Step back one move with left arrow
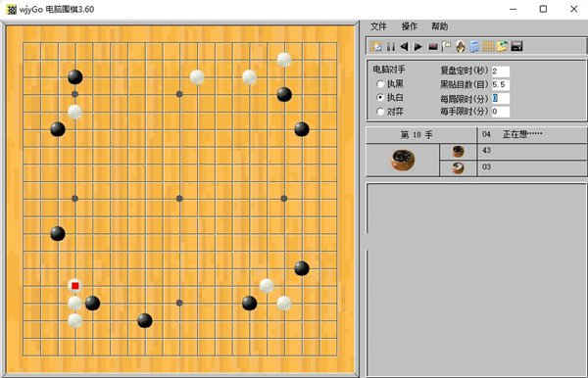This screenshot has width=588, height=378. click(404, 46)
